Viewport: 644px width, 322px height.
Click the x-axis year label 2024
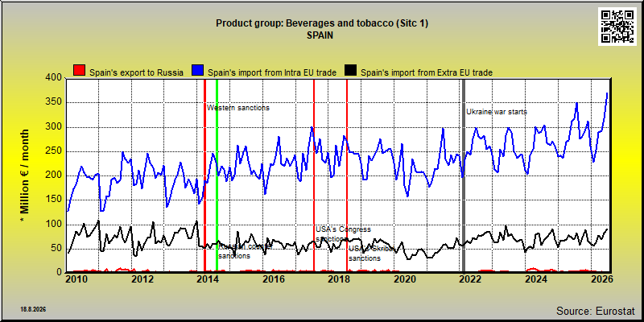pos(536,279)
